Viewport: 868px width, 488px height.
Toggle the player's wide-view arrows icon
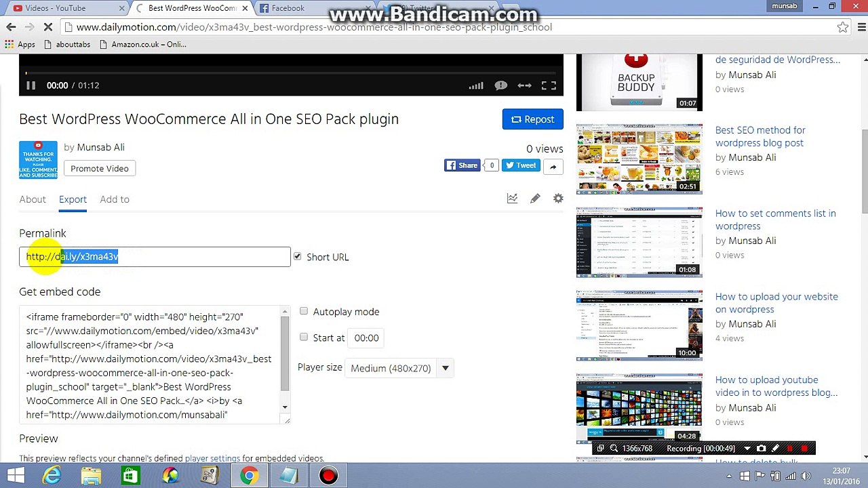coord(524,85)
